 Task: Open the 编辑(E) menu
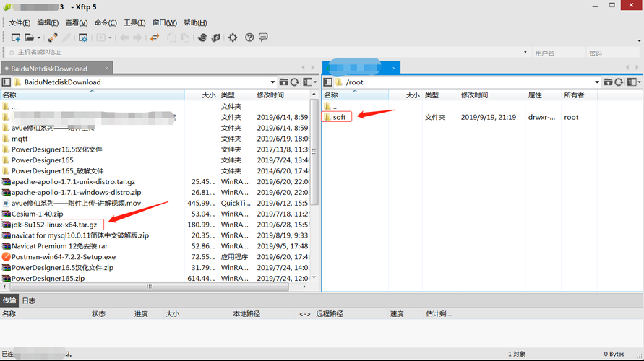click(x=48, y=22)
